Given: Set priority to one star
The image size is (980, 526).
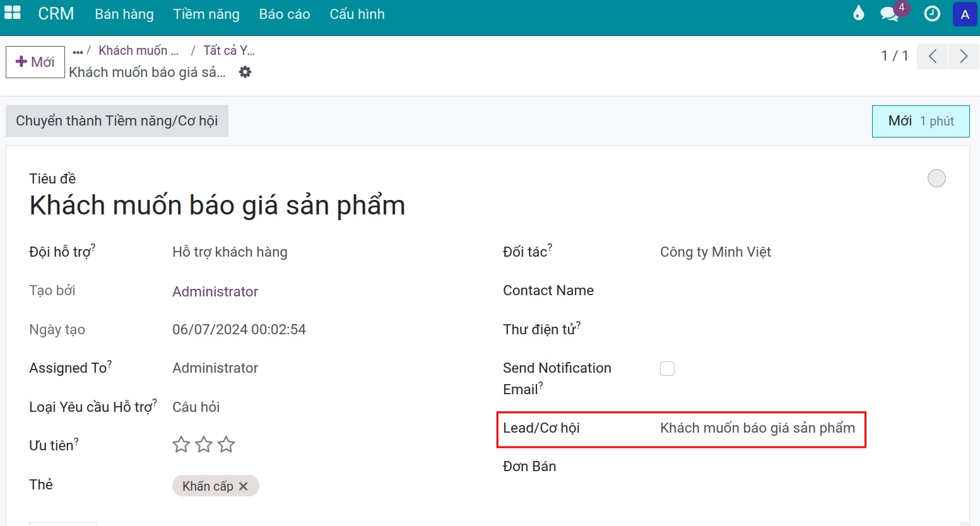Looking at the screenshot, I should coord(181,445).
